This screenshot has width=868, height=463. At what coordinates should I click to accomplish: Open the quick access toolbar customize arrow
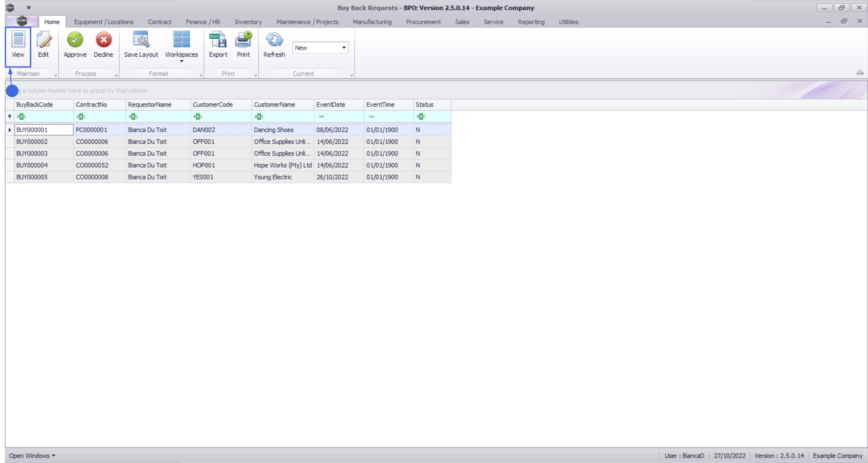click(x=29, y=8)
